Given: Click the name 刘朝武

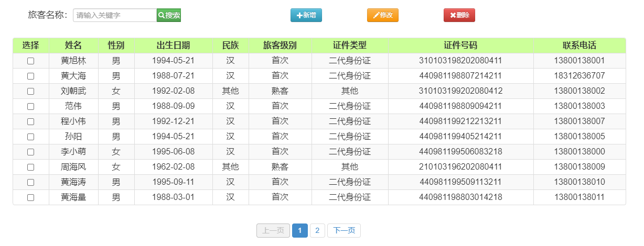Looking at the screenshot, I should pos(73,91).
